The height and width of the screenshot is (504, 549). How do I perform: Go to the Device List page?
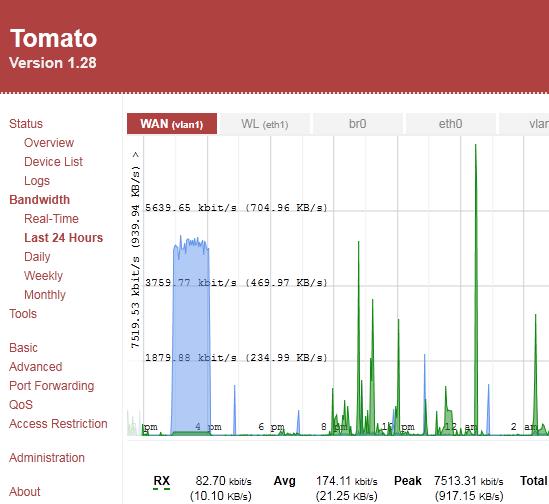click(x=53, y=161)
